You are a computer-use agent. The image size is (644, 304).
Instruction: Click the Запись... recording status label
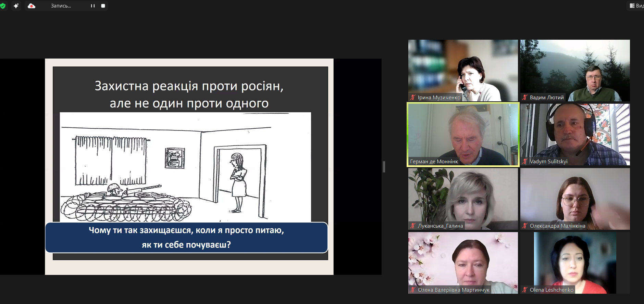[61, 6]
